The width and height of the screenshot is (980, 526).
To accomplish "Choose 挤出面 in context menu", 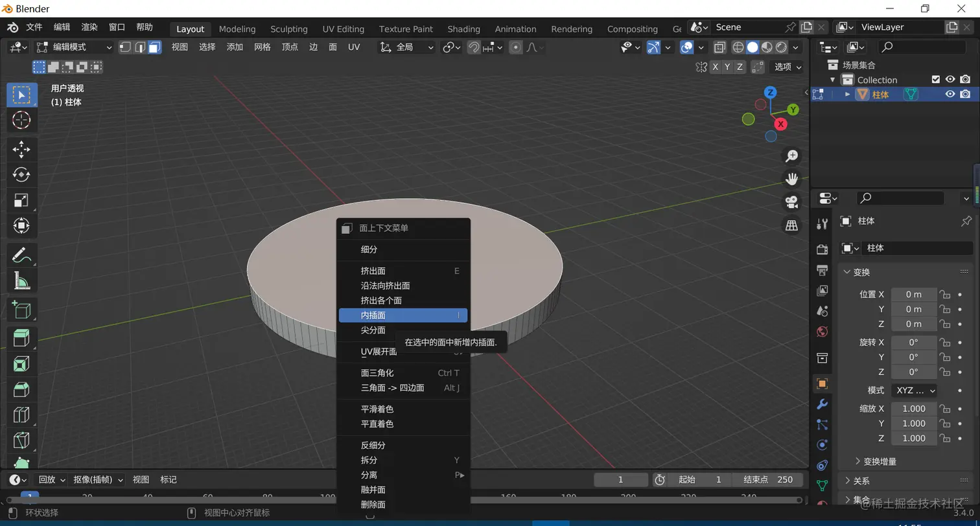I will tap(403, 271).
